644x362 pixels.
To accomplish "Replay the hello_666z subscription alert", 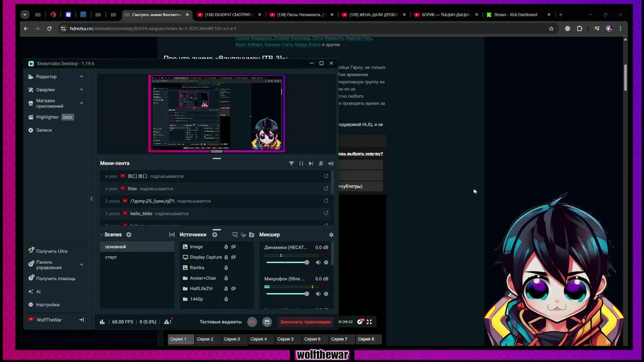I will click(x=326, y=213).
